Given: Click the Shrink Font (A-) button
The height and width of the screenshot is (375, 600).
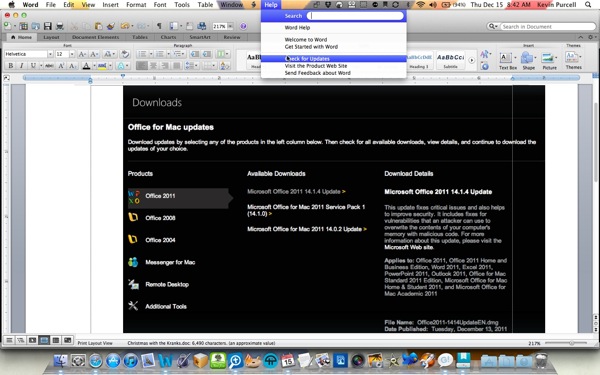Looking at the screenshot, I should click(x=94, y=54).
